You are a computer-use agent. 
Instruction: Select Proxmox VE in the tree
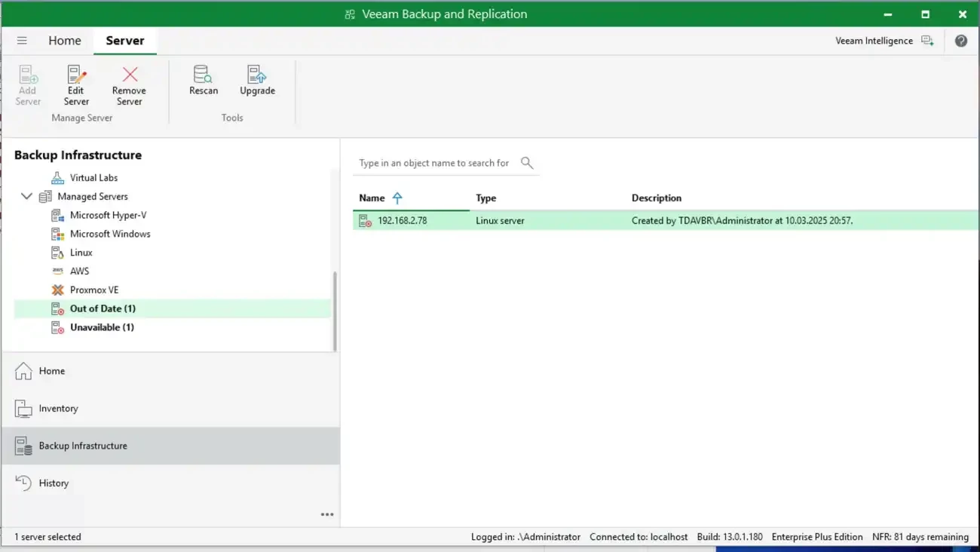[94, 290]
